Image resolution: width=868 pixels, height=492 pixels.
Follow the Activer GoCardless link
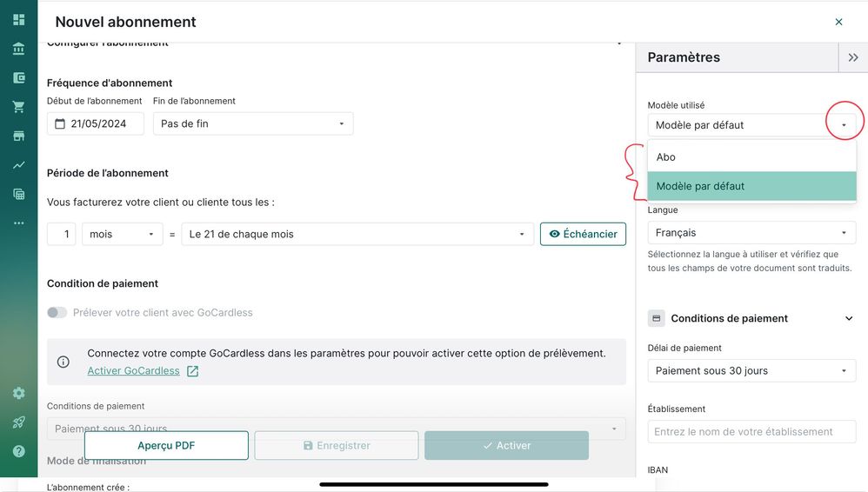[x=134, y=371]
